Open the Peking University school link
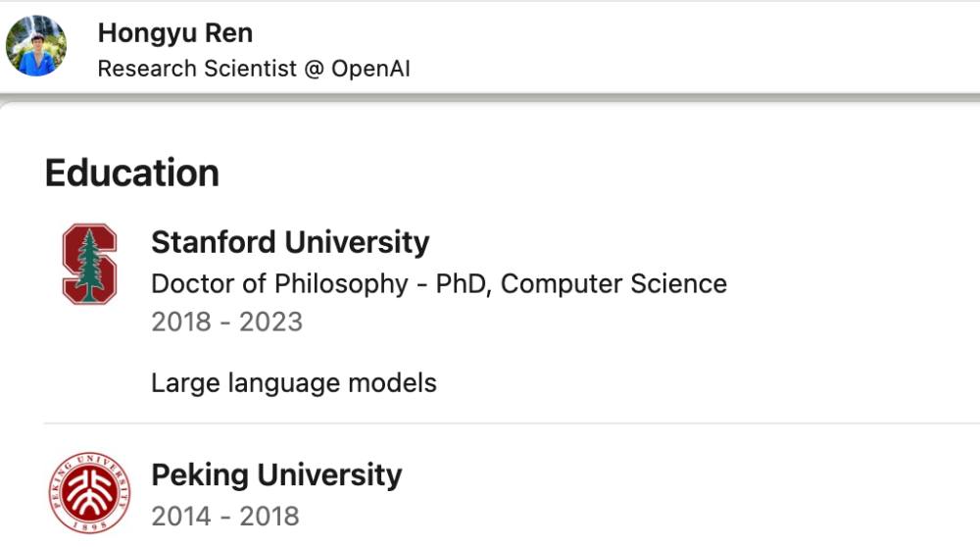The width and height of the screenshot is (980, 547). [276, 475]
